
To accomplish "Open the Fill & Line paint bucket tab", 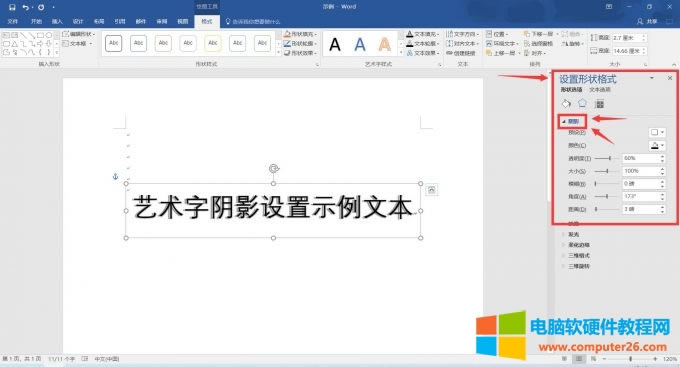I will (566, 104).
